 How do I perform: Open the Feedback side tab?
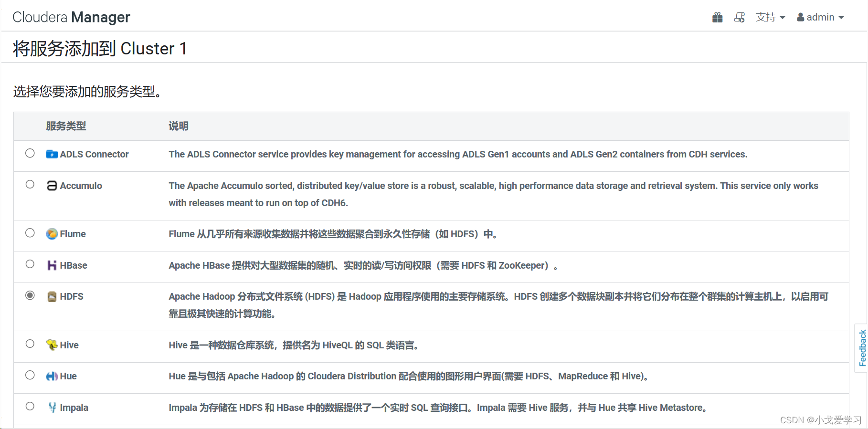click(862, 348)
